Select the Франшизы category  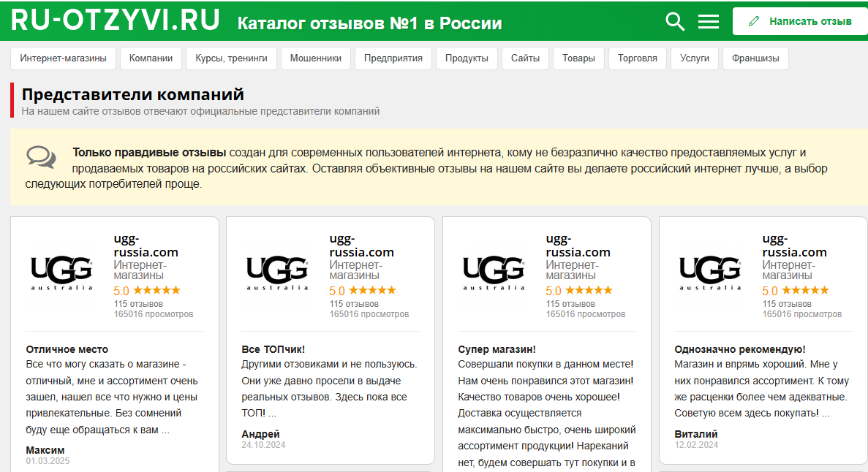pos(755,58)
